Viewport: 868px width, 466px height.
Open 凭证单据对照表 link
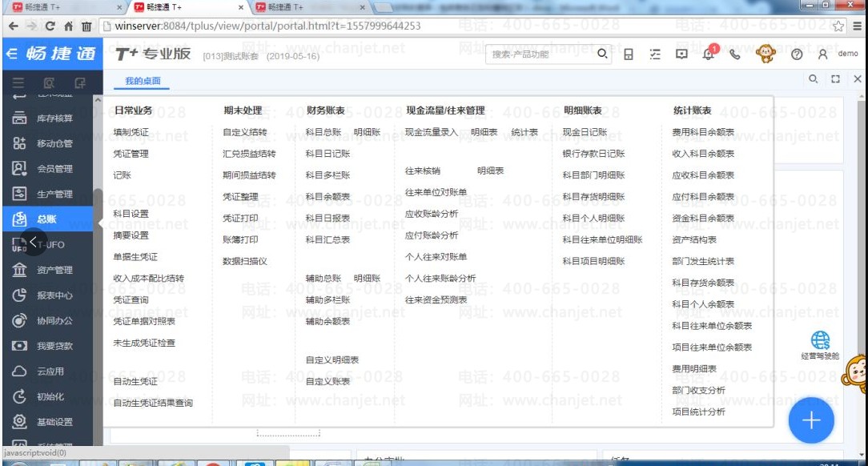point(144,322)
